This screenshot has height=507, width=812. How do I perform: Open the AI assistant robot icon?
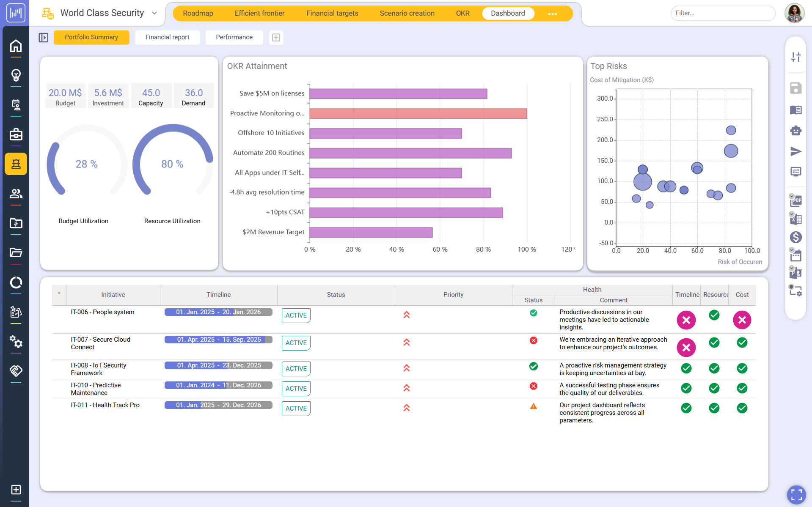pos(796,130)
